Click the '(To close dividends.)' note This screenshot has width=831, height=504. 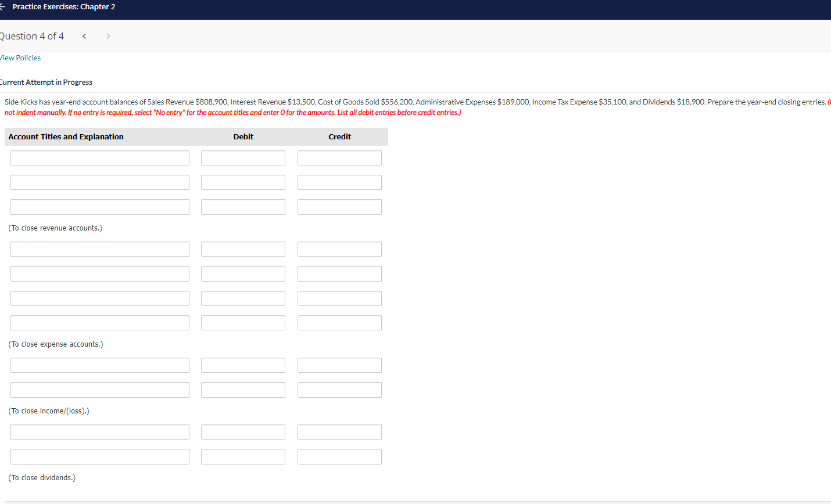[42, 478]
